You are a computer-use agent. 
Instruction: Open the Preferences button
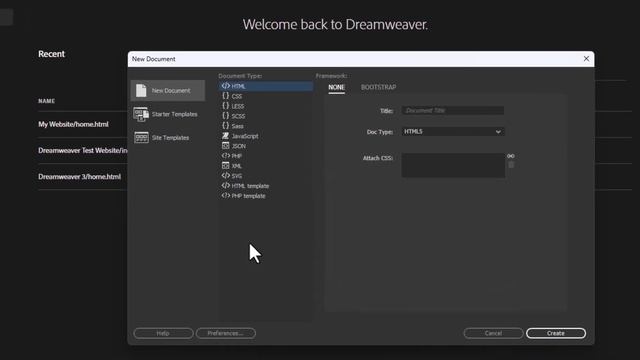(226, 333)
